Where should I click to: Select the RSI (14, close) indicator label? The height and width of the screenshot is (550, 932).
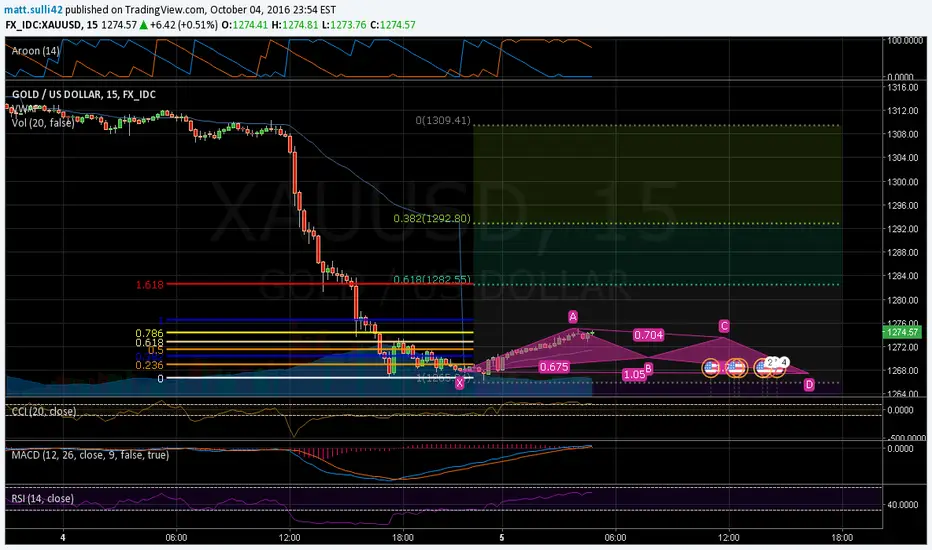point(43,498)
